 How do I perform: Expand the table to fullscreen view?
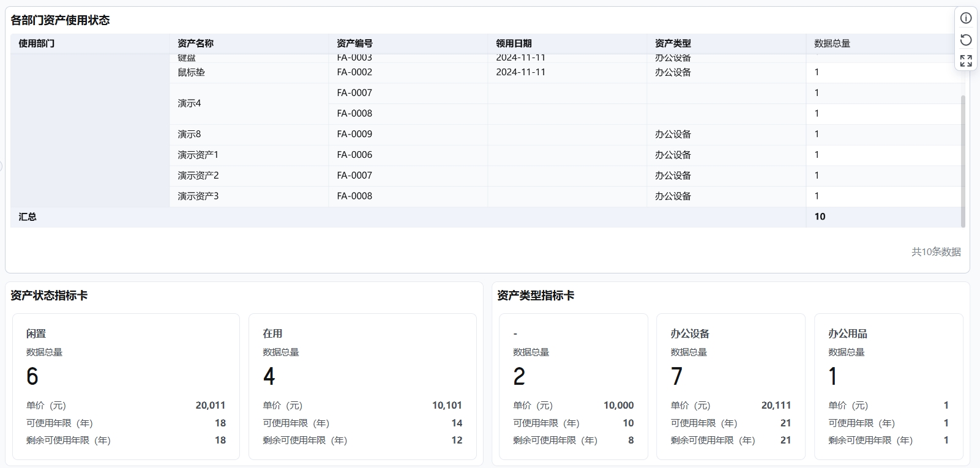coord(966,61)
